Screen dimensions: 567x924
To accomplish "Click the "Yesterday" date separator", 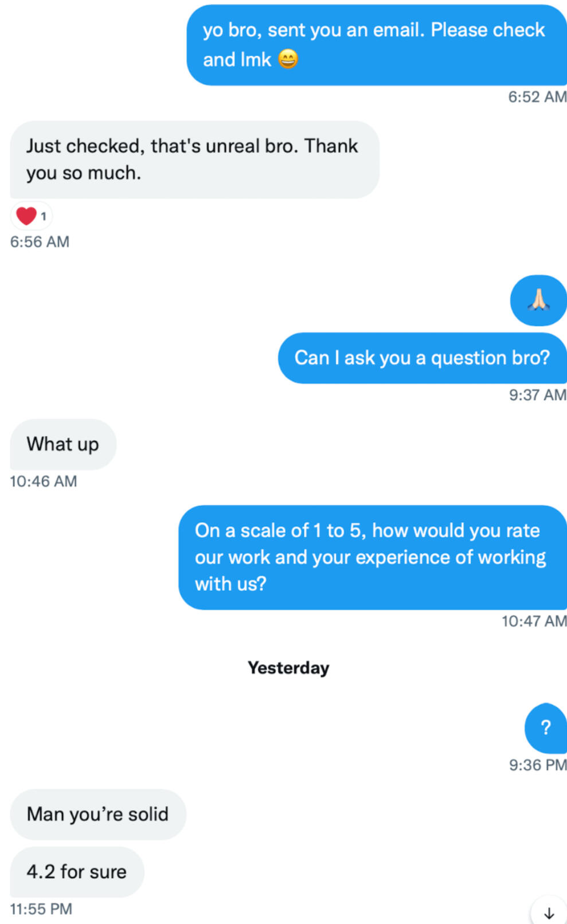I will [288, 668].
